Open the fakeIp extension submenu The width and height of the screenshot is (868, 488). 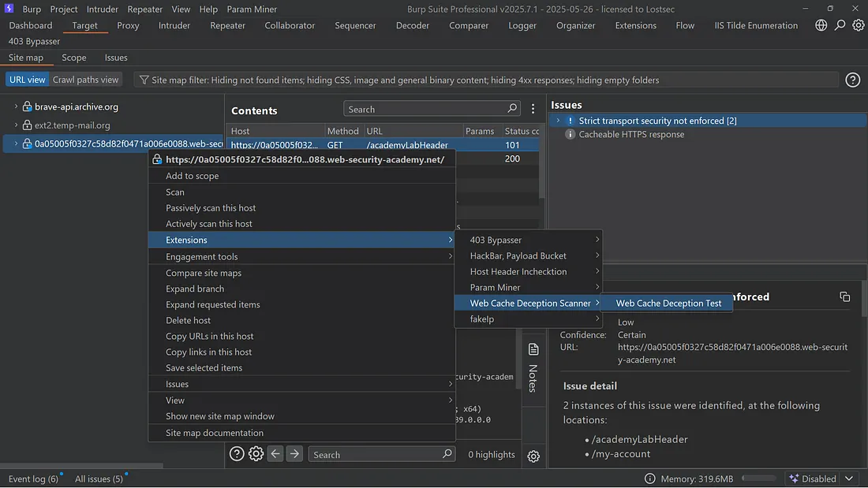pyautogui.click(x=529, y=319)
